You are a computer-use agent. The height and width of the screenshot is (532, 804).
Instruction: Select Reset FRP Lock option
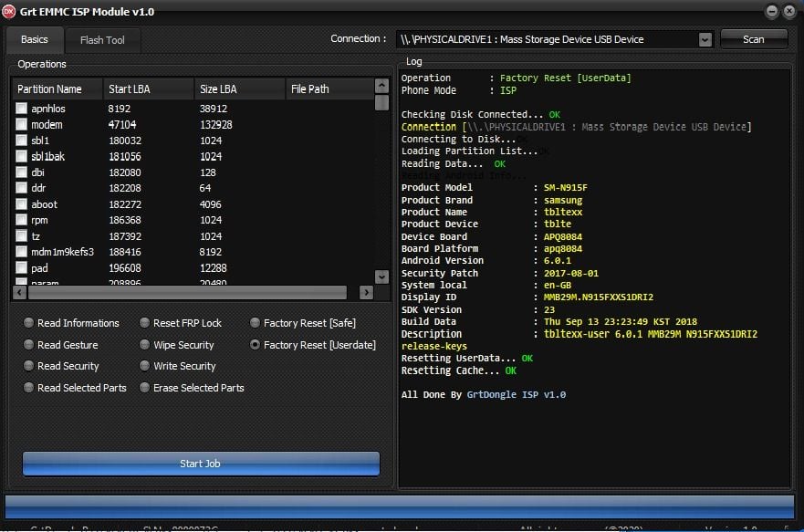(181, 323)
